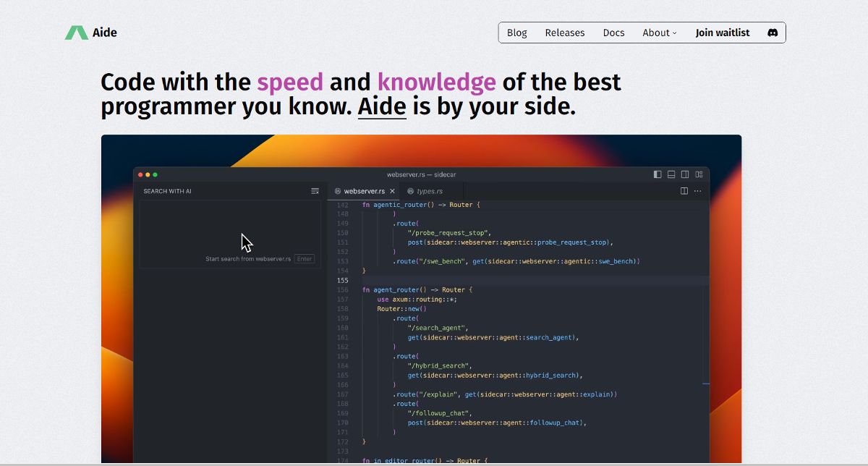The height and width of the screenshot is (466, 868).
Task: Click the Customize Layout icon in the title bar
Action: click(x=698, y=174)
